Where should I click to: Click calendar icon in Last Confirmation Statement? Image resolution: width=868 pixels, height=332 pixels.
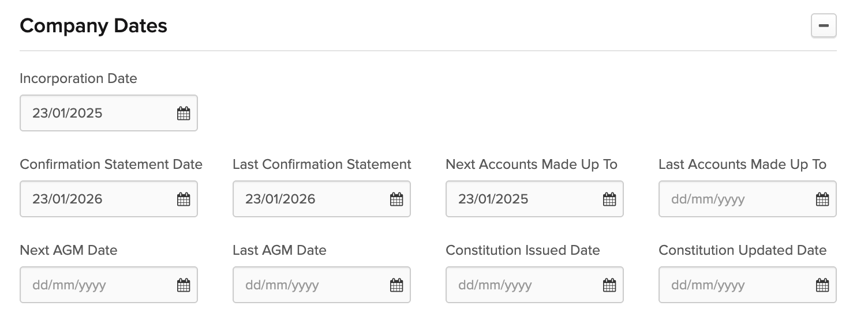396,199
